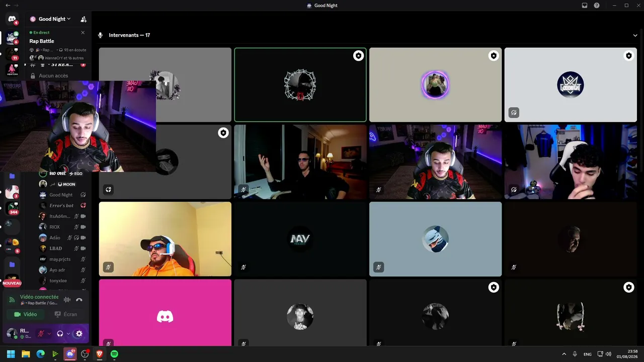Open the Rap Battle stage banner
This screenshot has height=362, width=644.
pyautogui.click(x=58, y=45)
